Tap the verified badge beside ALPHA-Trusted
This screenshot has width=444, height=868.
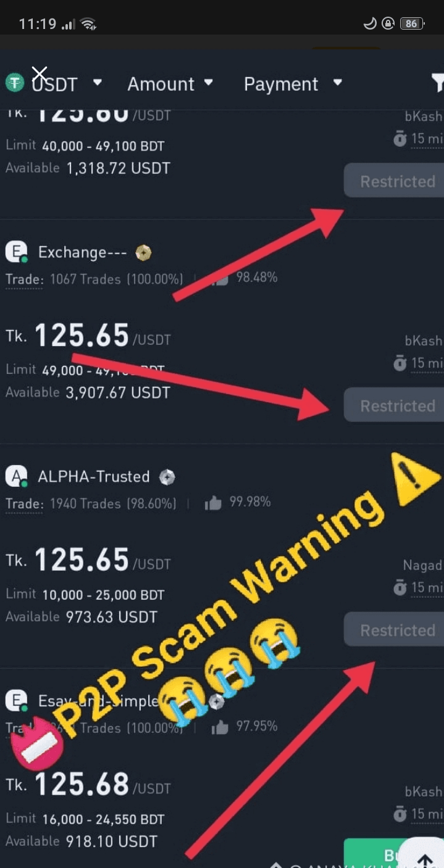(x=167, y=477)
